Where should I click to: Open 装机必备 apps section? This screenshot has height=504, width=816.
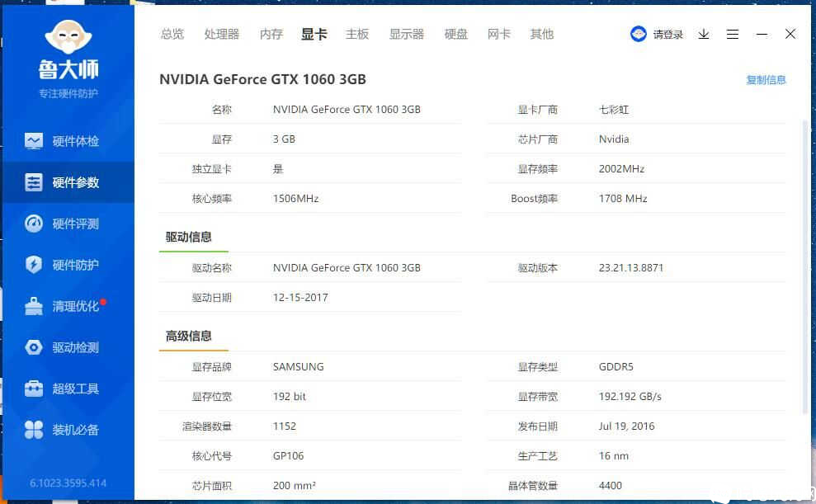coord(68,430)
